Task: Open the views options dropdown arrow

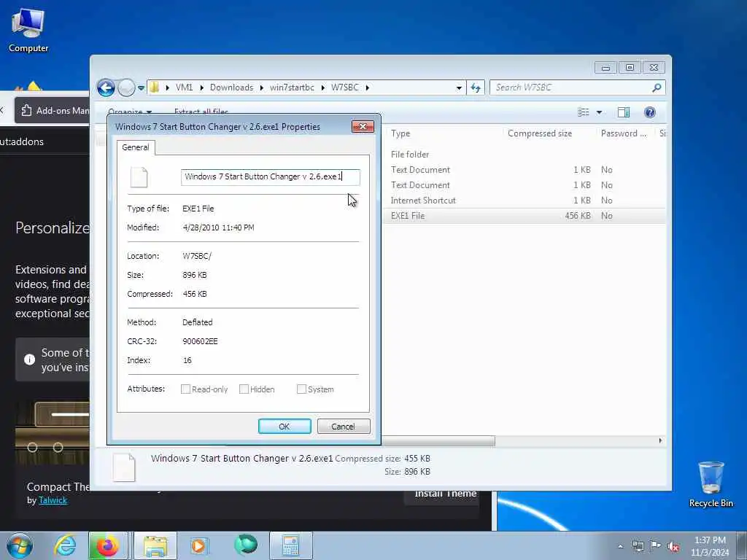Action: [599, 112]
